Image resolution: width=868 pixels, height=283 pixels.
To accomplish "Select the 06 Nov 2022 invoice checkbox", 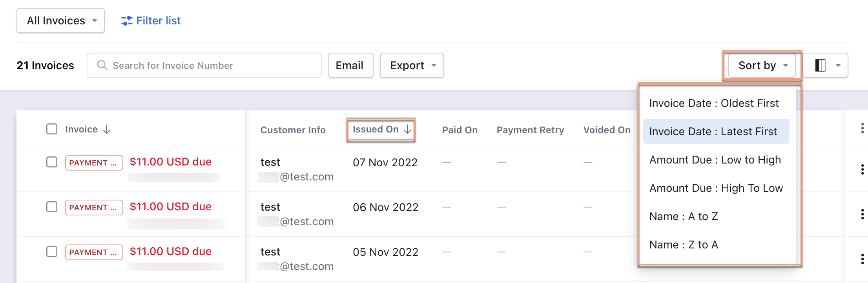I will [52, 207].
